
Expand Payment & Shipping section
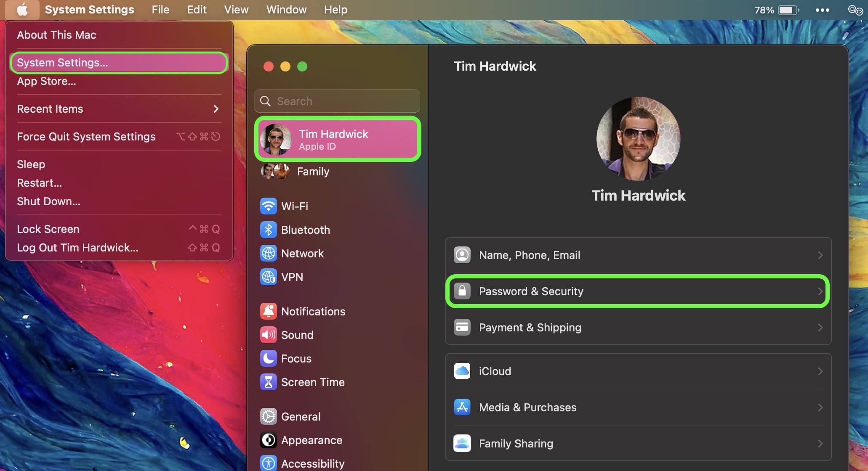click(637, 328)
